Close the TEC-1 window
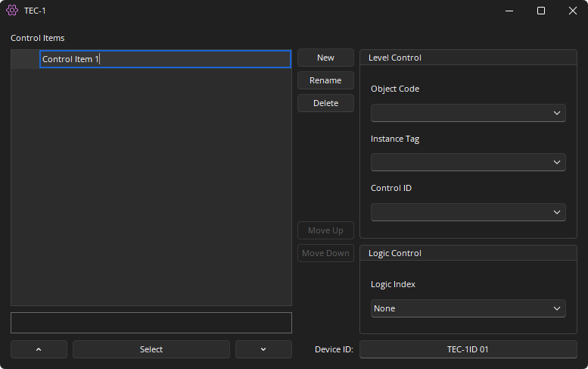Viewport: 588px width, 369px height. pos(572,11)
